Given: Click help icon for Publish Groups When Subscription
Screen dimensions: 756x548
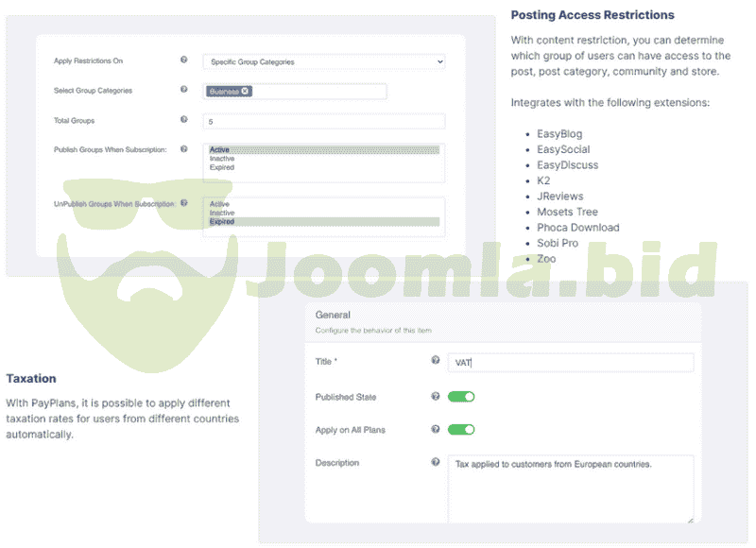Looking at the screenshot, I should pyautogui.click(x=184, y=149).
